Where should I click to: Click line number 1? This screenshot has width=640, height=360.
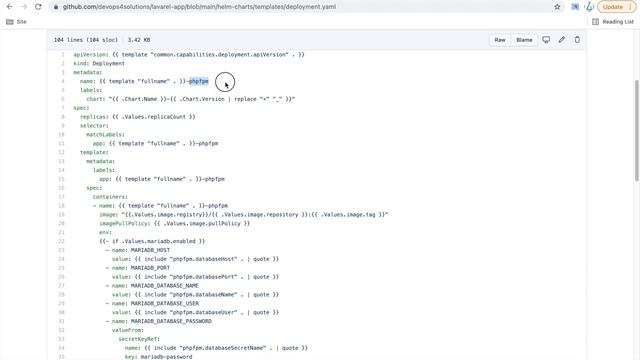click(62, 54)
